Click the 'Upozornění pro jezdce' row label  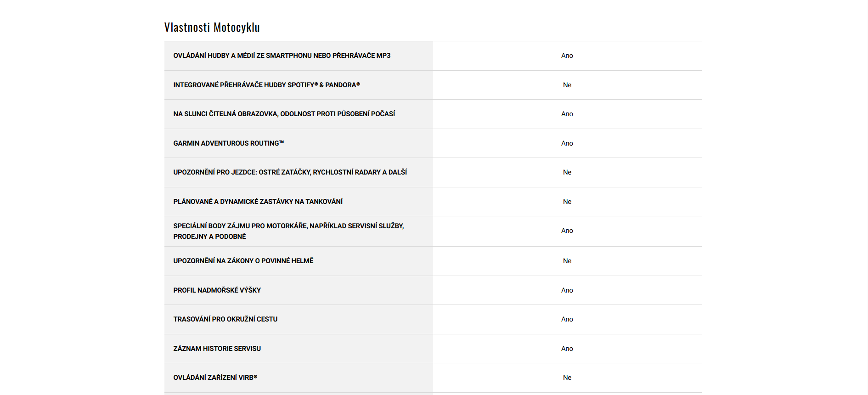(290, 172)
